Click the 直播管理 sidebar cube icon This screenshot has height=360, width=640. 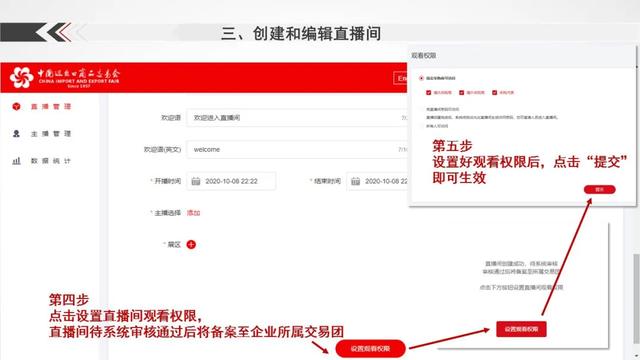pyautogui.click(x=16, y=107)
